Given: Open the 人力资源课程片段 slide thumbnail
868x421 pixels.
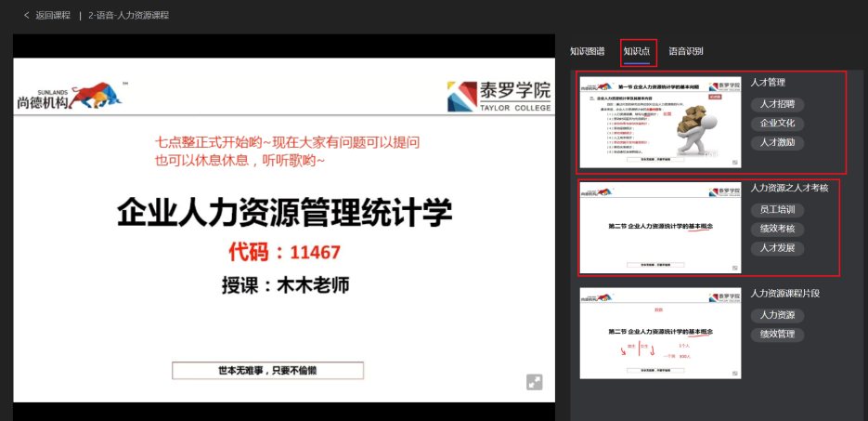Looking at the screenshot, I should [660, 333].
